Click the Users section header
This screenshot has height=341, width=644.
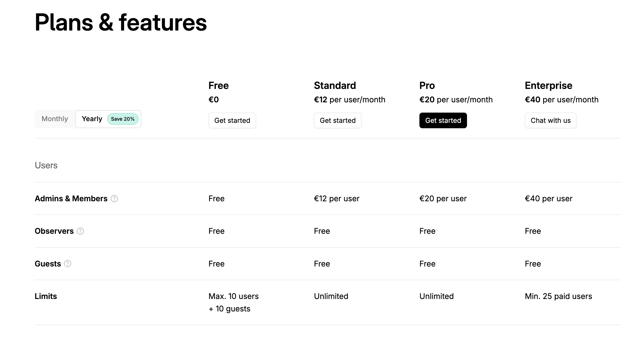(46, 165)
